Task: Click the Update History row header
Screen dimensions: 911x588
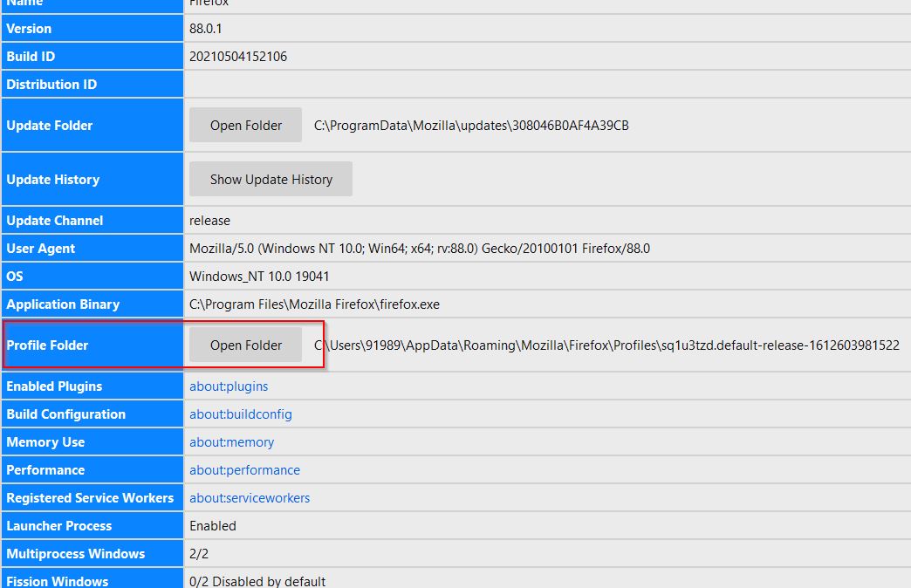Action: (92, 179)
